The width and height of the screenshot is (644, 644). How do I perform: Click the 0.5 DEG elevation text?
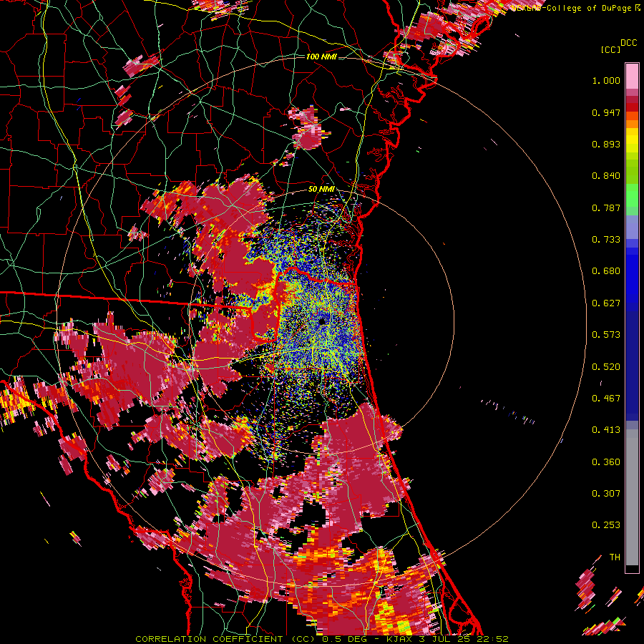(345, 639)
